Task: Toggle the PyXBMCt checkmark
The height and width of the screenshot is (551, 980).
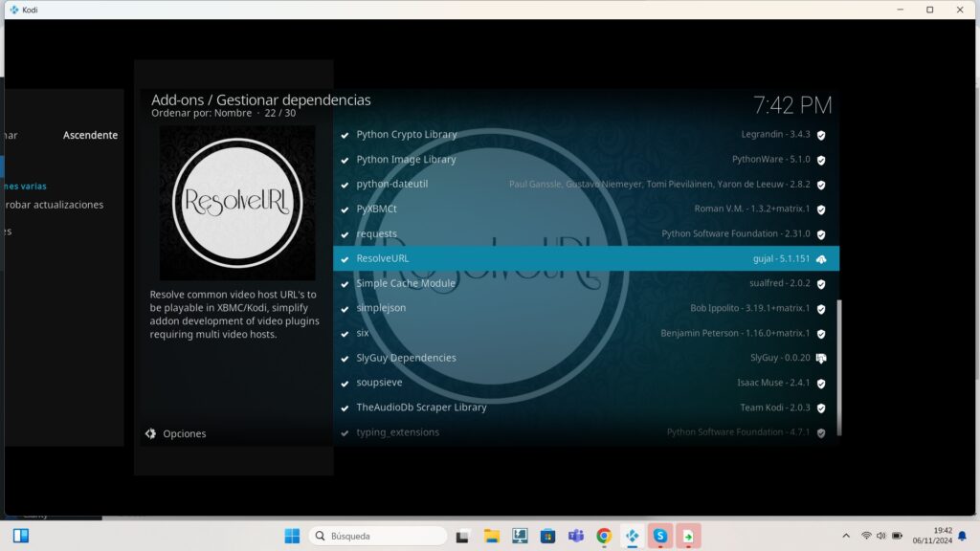Action: [x=345, y=209]
